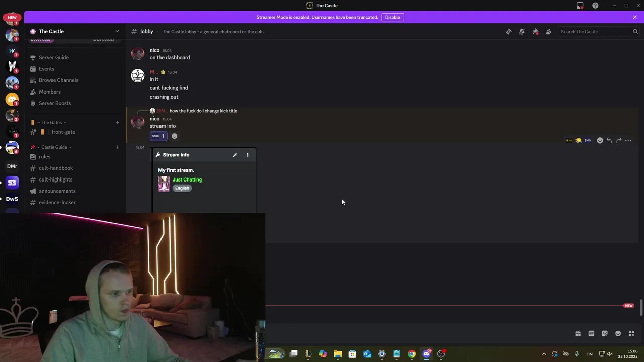Click NEW badge at top of server list

pyautogui.click(x=12, y=17)
